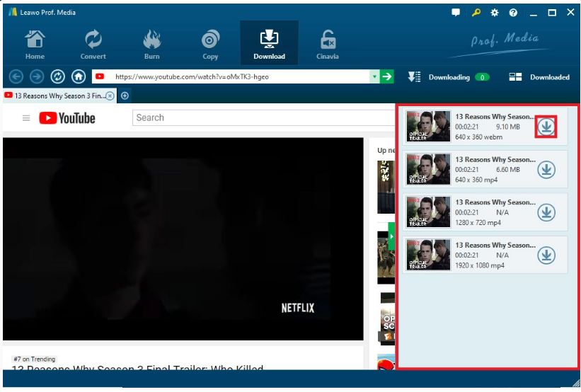This screenshot has width=581, height=392.
Task: Click the browser back arrow
Action: click(16, 76)
